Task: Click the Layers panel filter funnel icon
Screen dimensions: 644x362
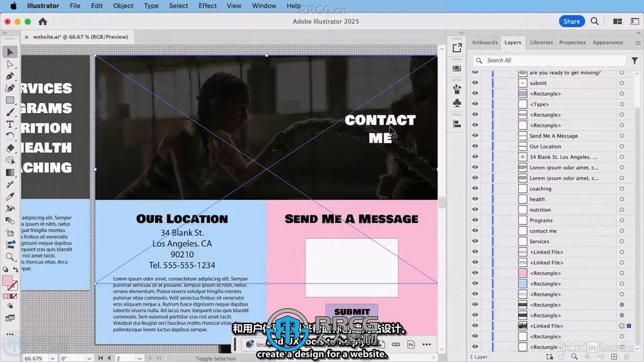Action: [634, 61]
